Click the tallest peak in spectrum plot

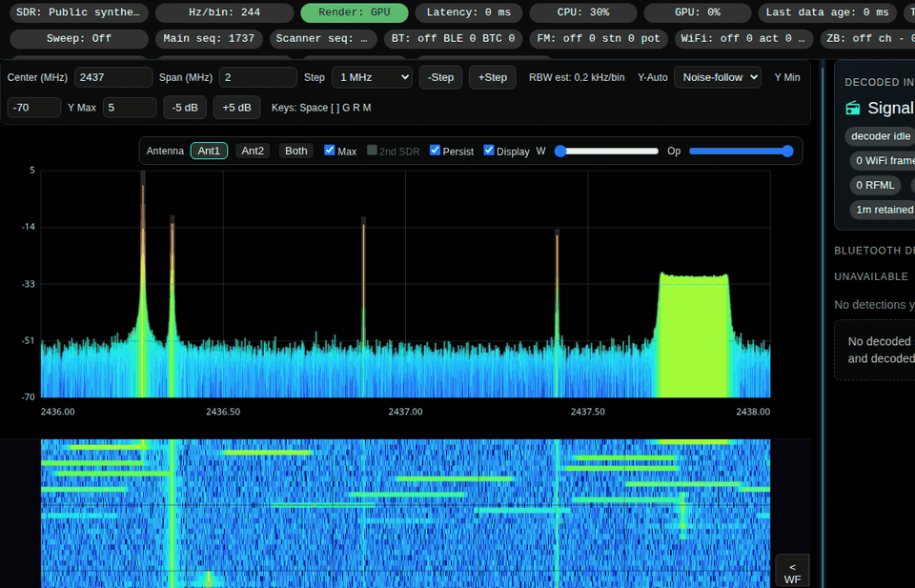click(143, 284)
